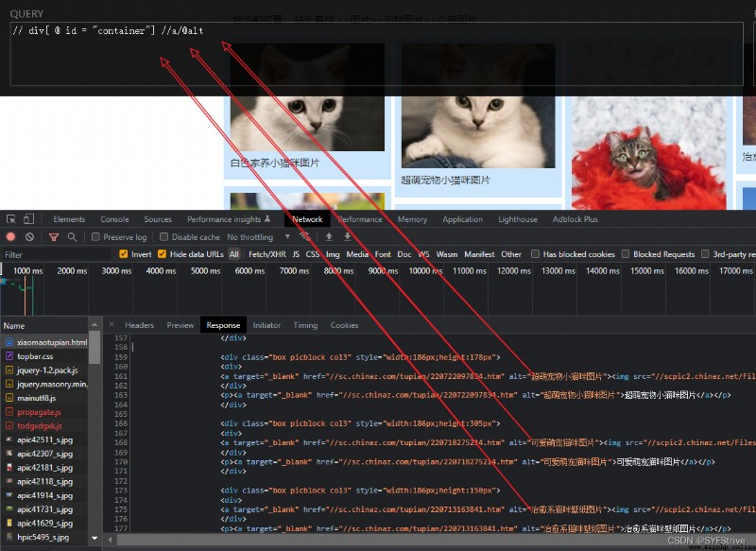This screenshot has width=756, height=551.
Task: Export HAR file download arrow icon
Action: coord(347,236)
